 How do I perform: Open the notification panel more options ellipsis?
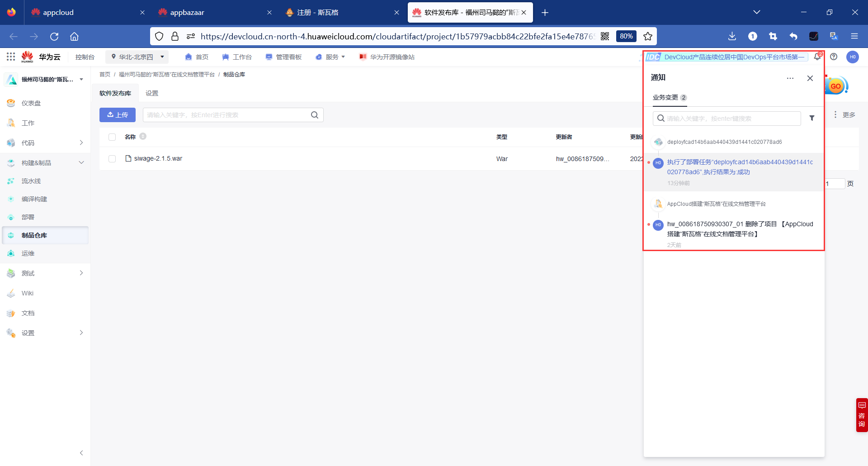pyautogui.click(x=790, y=78)
